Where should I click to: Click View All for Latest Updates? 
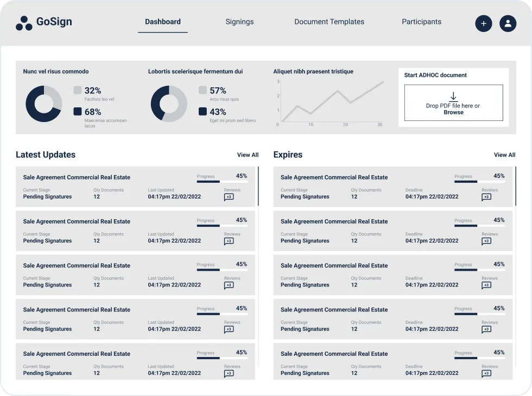pyautogui.click(x=248, y=155)
